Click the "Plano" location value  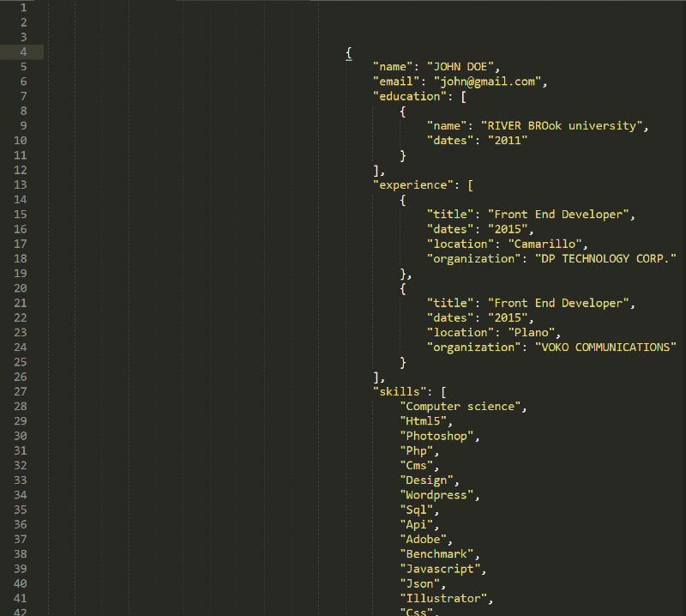531,332
